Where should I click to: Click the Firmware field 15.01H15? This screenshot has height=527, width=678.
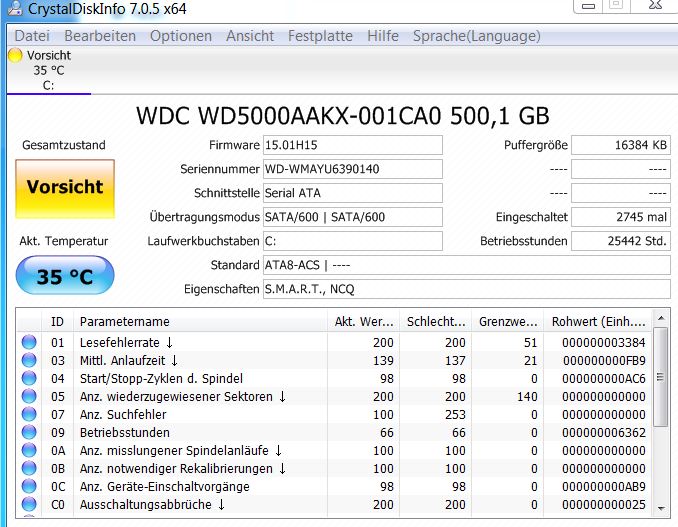pos(353,145)
